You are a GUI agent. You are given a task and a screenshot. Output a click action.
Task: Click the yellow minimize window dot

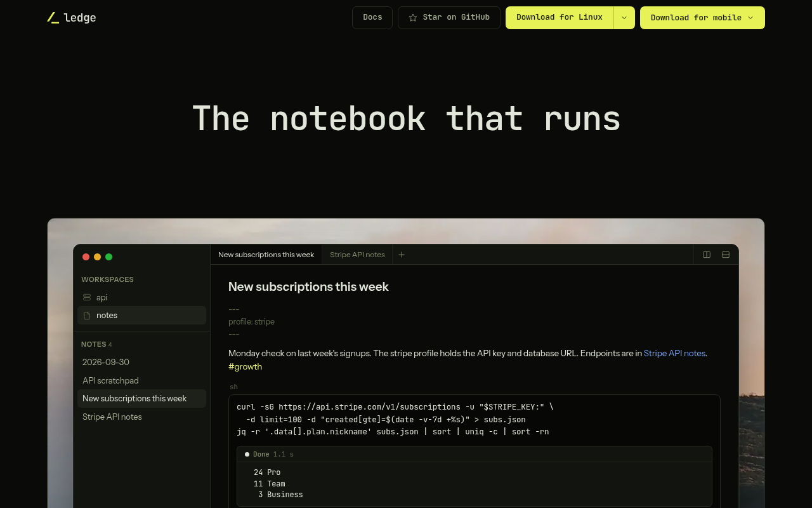coord(97,257)
